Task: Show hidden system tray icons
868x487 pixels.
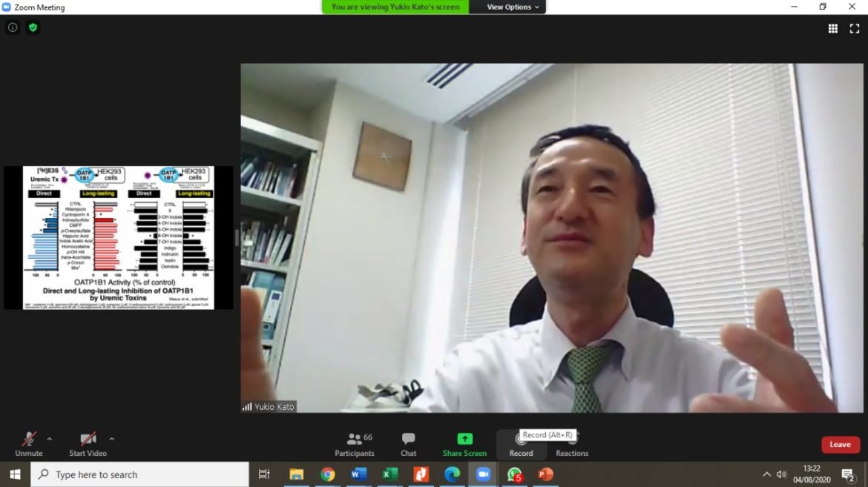Action: pos(766,474)
